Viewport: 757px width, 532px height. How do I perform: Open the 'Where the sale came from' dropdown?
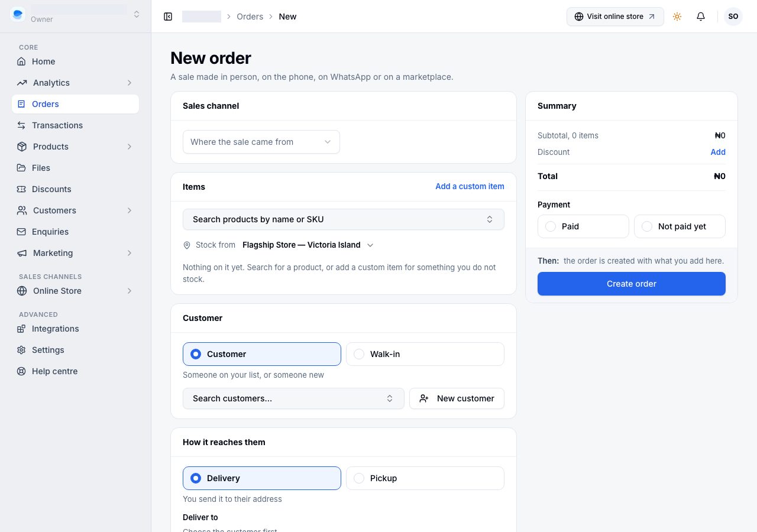point(261,142)
